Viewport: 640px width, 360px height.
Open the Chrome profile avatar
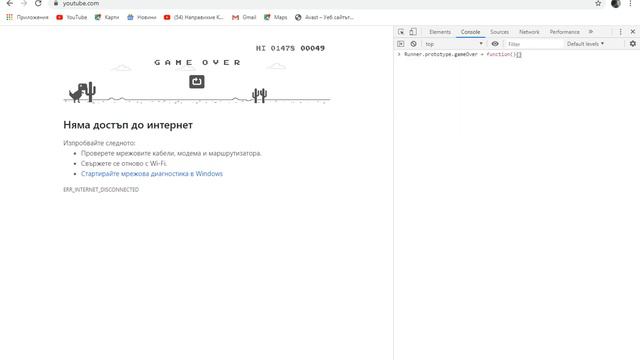tap(616, 3)
